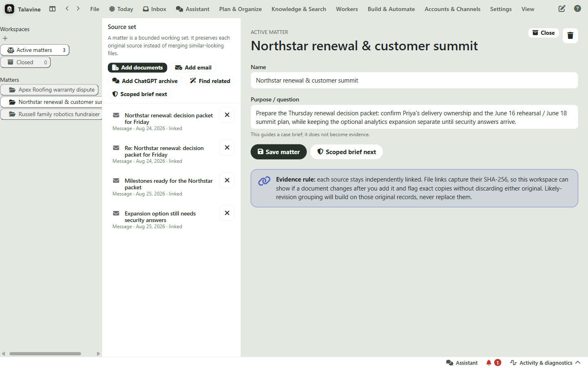Close the active matter with Close button
Viewport: 588px width, 368px height.
543,33
